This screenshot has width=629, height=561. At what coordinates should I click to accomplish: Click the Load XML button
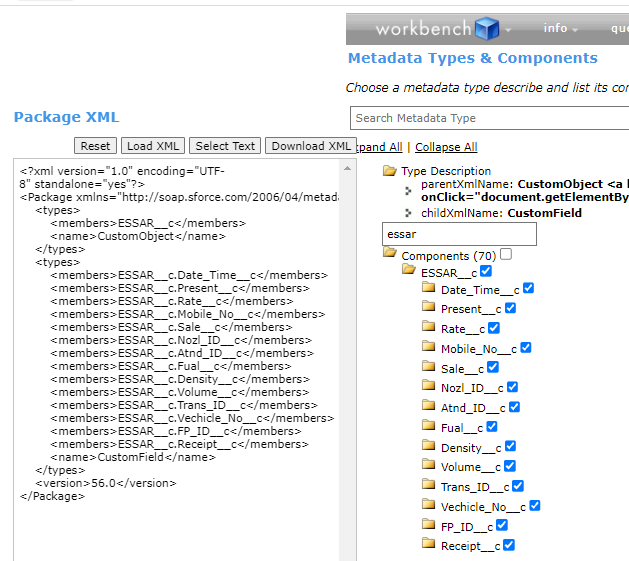point(153,146)
